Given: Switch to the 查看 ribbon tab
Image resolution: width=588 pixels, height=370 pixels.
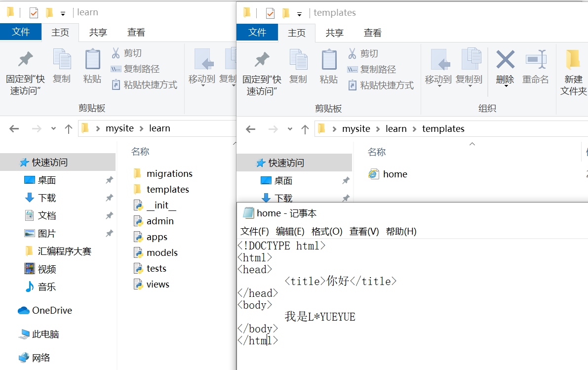Looking at the screenshot, I should pyautogui.click(x=372, y=33).
